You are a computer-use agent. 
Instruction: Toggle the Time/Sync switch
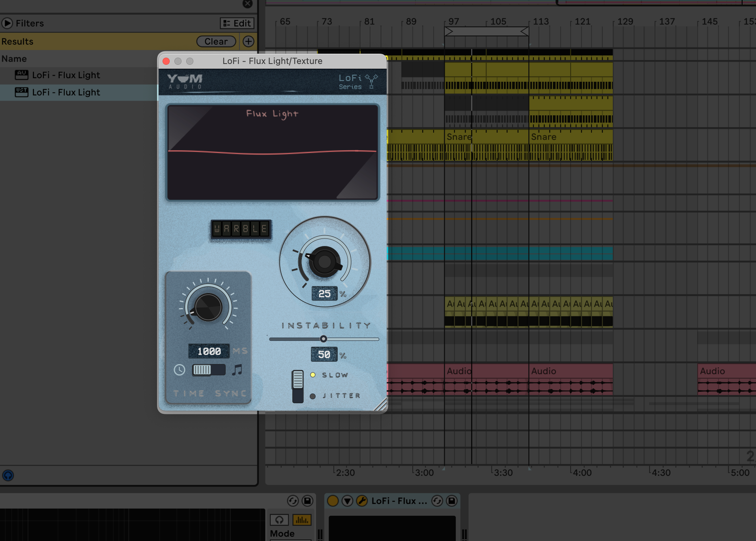[209, 370]
